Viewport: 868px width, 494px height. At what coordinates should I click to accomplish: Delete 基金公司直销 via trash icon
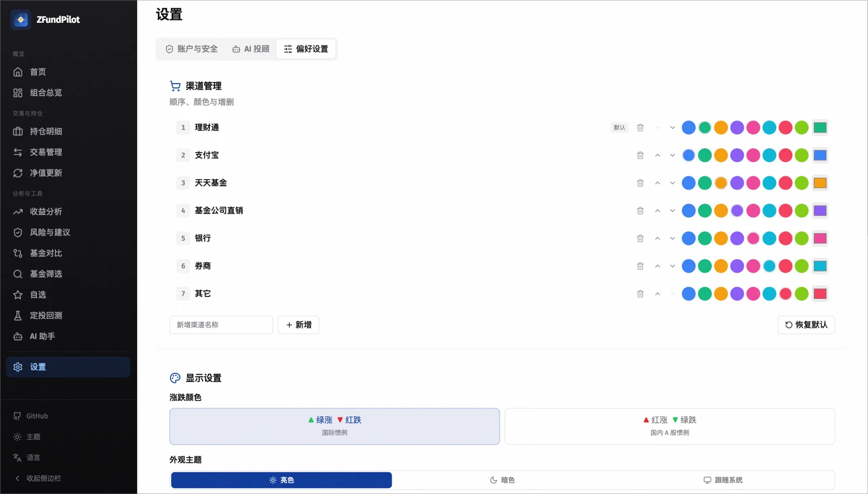tap(640, 211)
